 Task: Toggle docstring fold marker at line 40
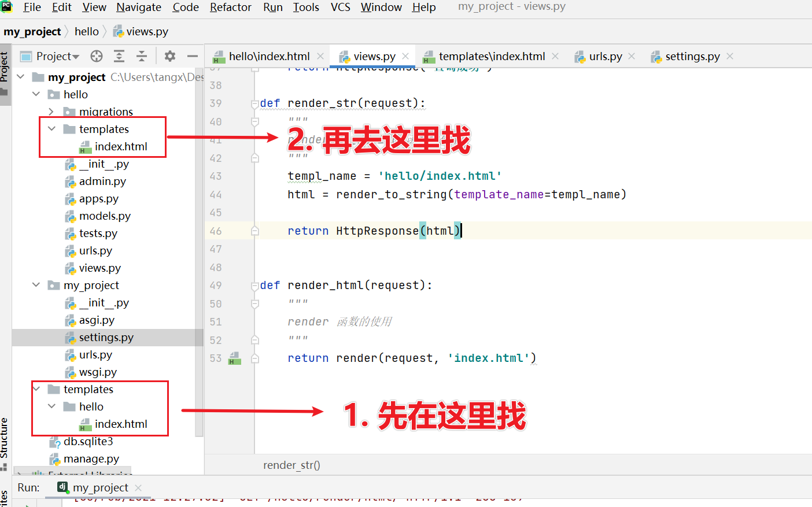pyautogui.click(x=254, y=122)
